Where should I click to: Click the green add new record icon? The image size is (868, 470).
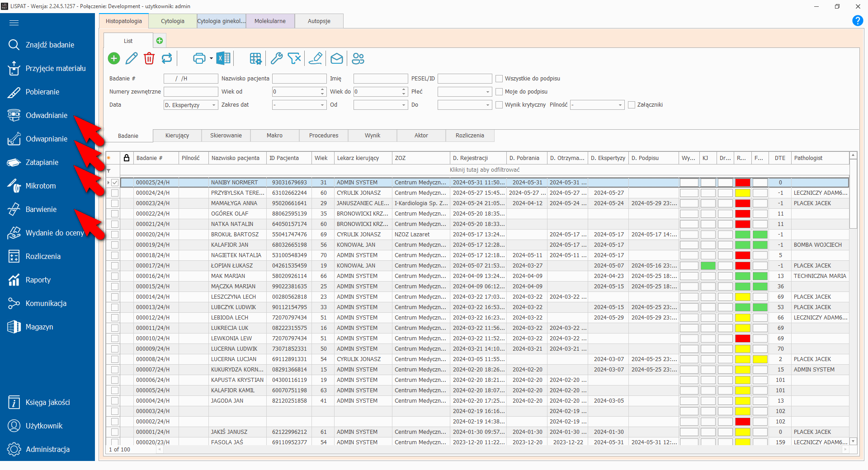pos(114,58)
